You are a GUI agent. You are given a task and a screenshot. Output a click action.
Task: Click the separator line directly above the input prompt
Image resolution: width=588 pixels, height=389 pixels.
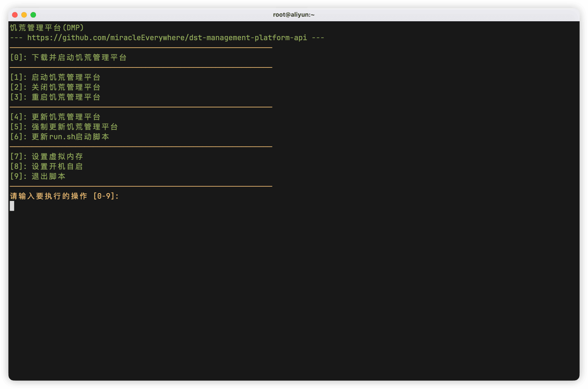coord(141,186)
